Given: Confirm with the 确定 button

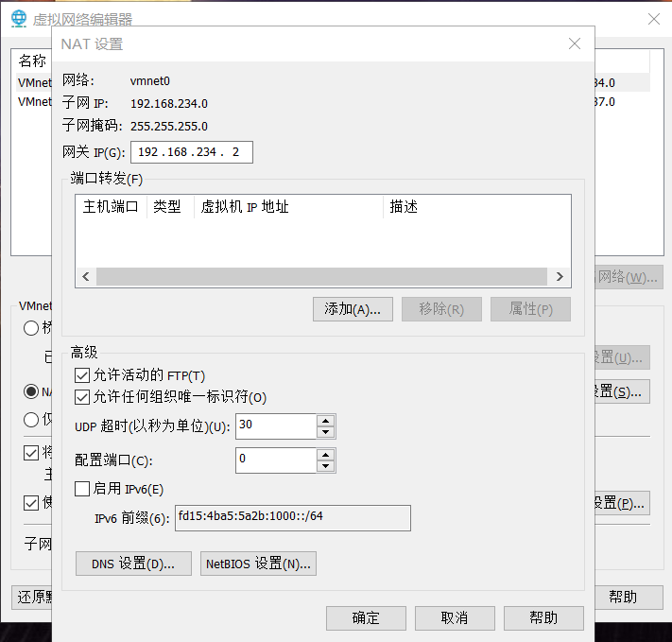Looking at the screenshot, I should (x=366, y=618).
